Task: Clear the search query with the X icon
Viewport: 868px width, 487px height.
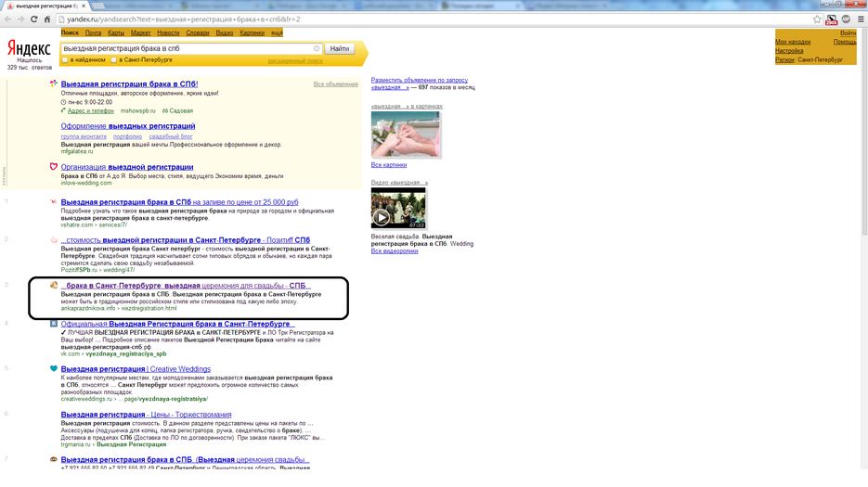Action: click(x=317, y=48)
